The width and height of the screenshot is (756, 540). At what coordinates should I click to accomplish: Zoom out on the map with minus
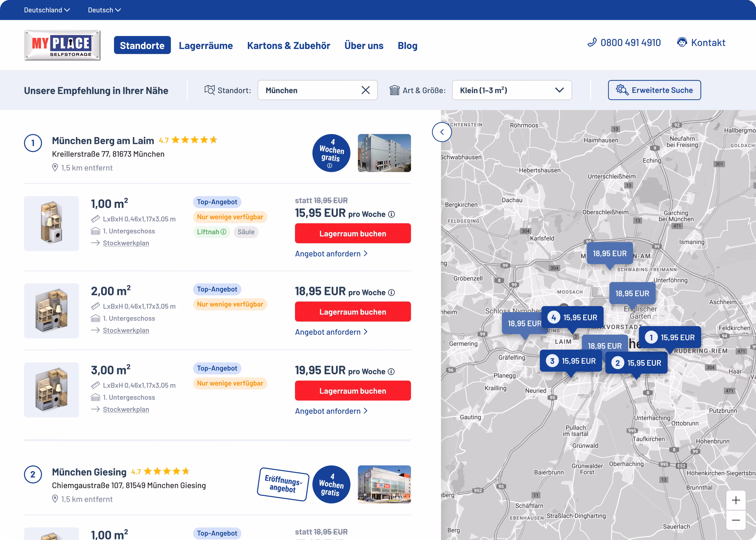click(x=736, y=520)
